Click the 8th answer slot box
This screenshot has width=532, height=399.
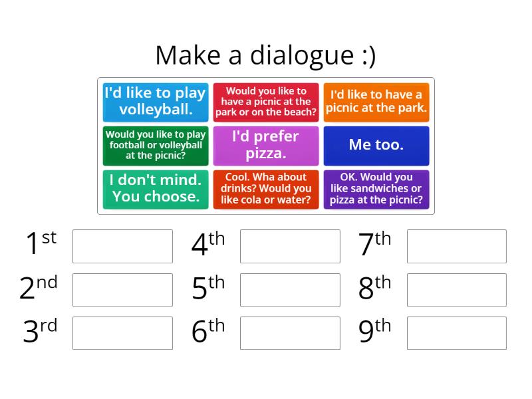(x=457, y=290)
